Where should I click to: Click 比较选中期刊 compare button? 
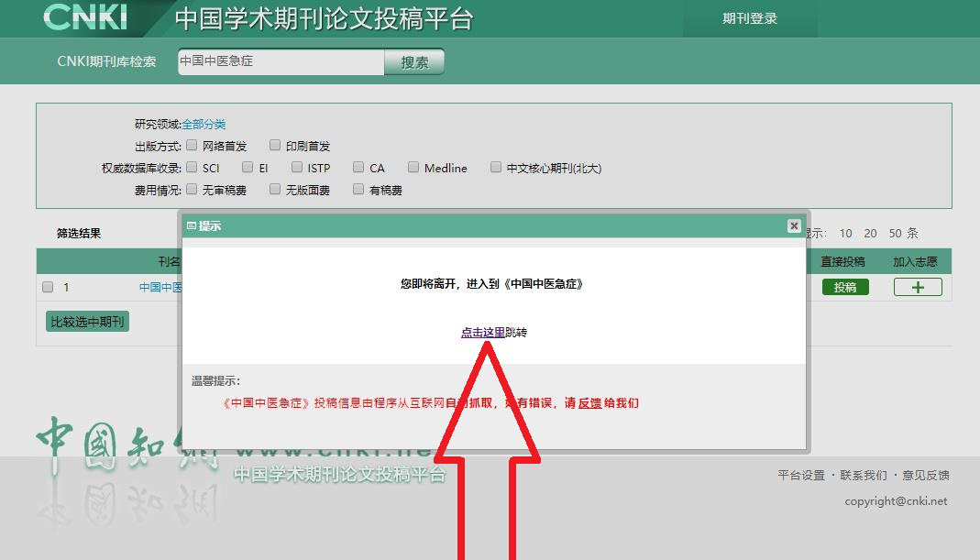87,322
